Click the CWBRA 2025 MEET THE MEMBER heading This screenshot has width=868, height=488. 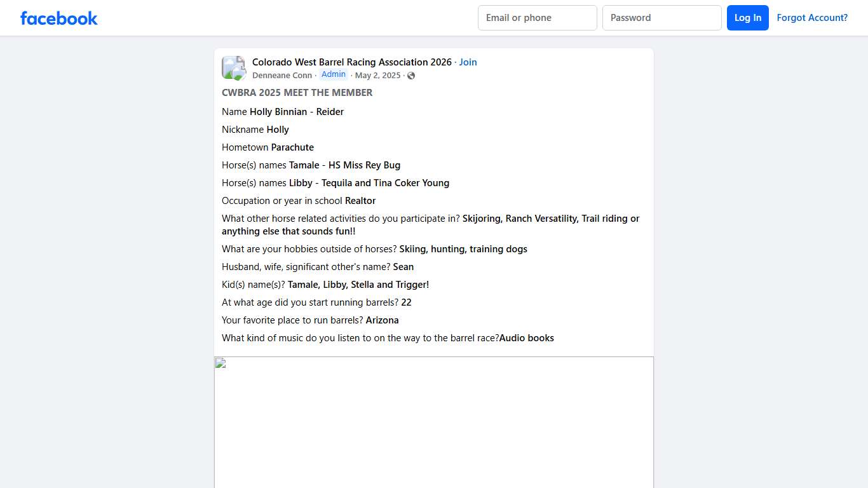[297, 93]
